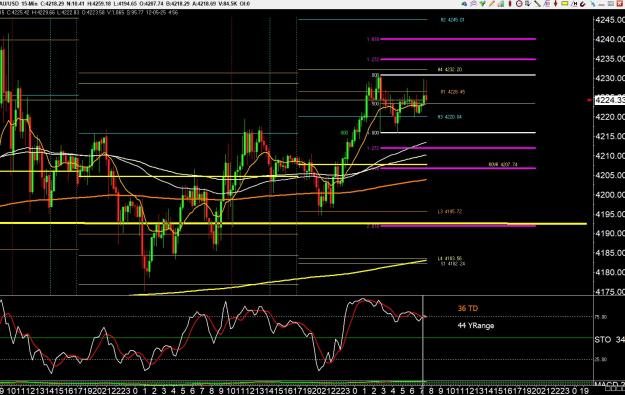Select the top magenta 1.618 Fibonacci line
The image size is (625, 395).
(458, 39)
